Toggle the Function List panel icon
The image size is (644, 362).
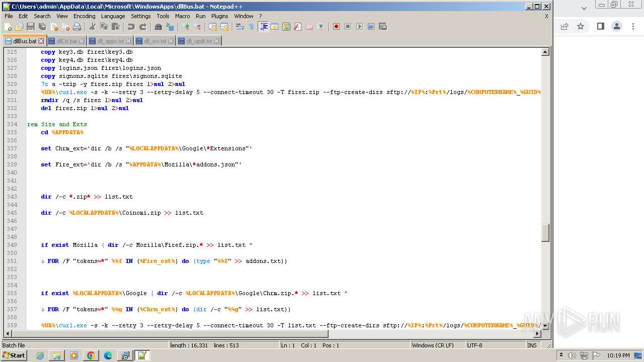click(298, 27)
